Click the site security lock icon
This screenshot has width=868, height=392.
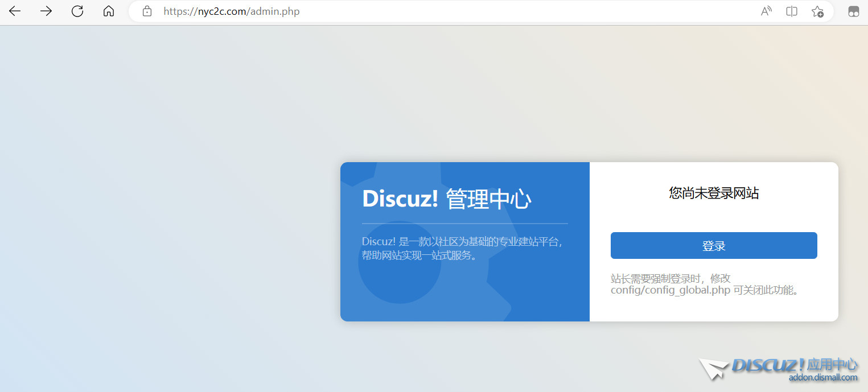point(146,11)
